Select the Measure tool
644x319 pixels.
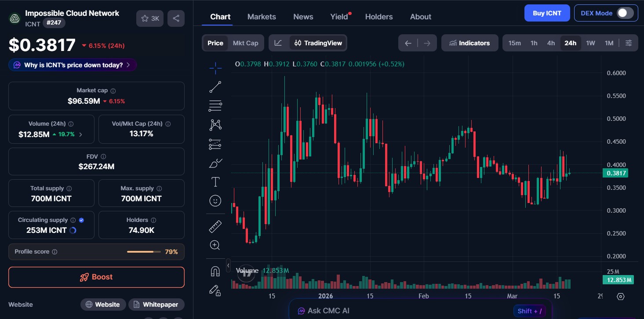(x=215, y=226)
